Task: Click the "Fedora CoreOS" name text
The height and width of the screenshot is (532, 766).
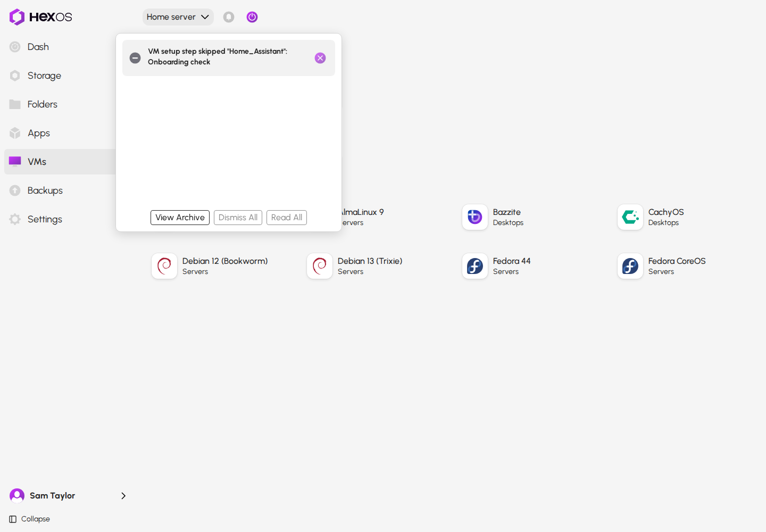Action: [x=677, y=261]
